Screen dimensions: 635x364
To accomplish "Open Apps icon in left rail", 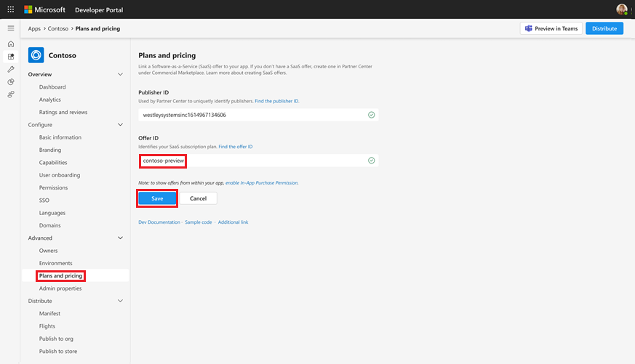I will (11, 56).
